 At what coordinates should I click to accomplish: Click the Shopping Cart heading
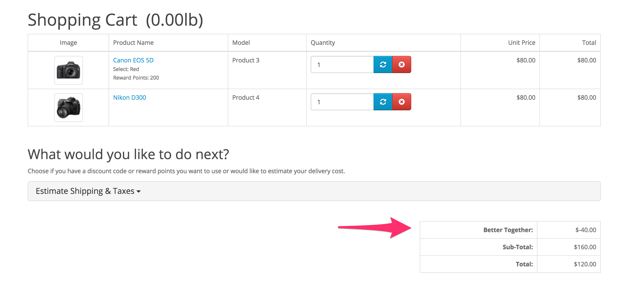point(115,20)
